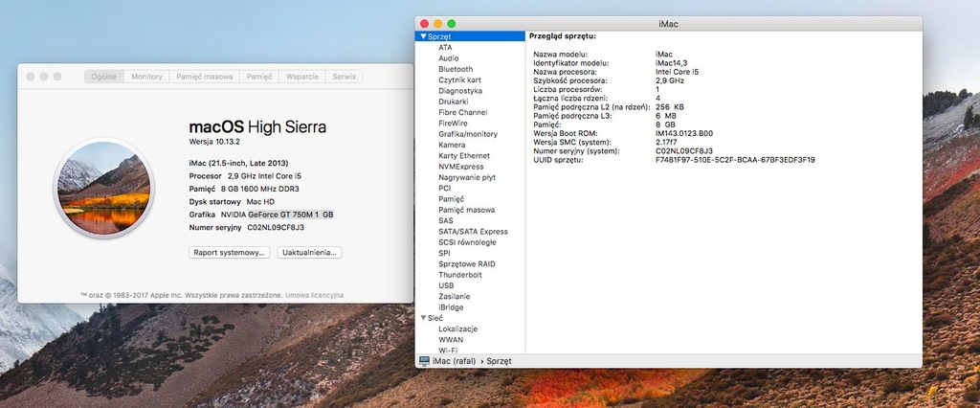Select Audio in the sidebar
Viewport: 980px width, 408px height.
click(448, 58)
